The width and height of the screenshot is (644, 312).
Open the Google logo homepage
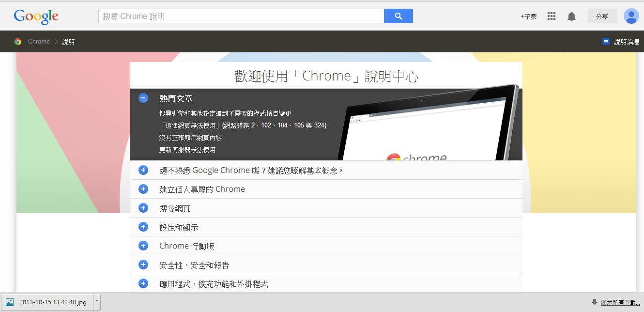tap(36, 16)
